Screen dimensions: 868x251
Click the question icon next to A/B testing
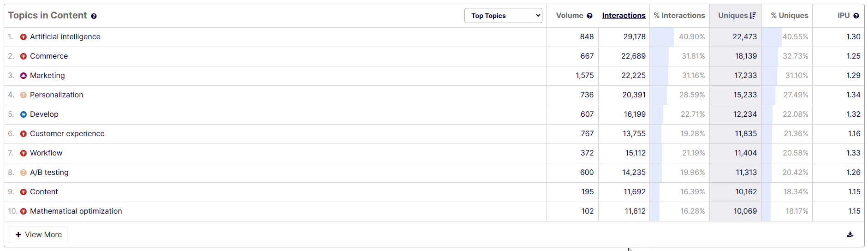pyautogui.click(x=24, y=173)
